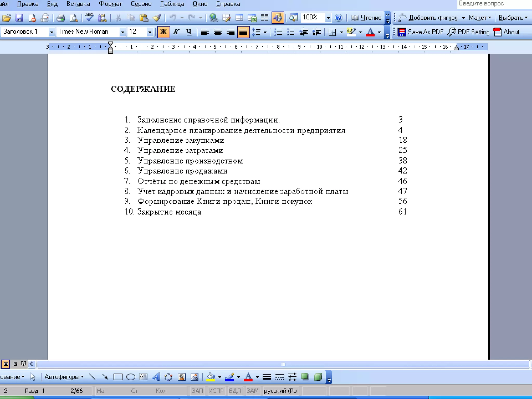This screenshot has width=532, height=399.
Task: Click Save As PDF icon
Action: point(402,32)
